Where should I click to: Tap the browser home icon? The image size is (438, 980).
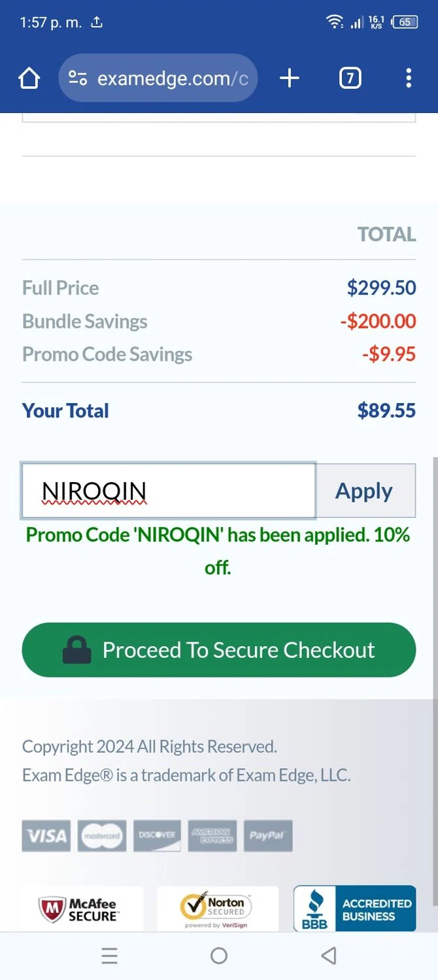(x=29, y=78)
